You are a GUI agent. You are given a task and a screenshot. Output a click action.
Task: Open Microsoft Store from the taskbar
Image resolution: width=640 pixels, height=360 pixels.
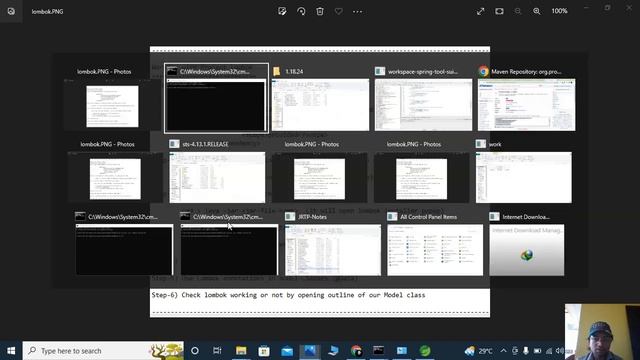point(264,351)
